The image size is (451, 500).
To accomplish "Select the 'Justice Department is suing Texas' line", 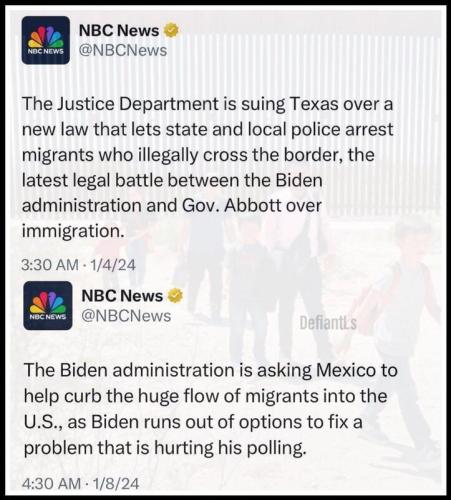I will [x=208, y=104].
